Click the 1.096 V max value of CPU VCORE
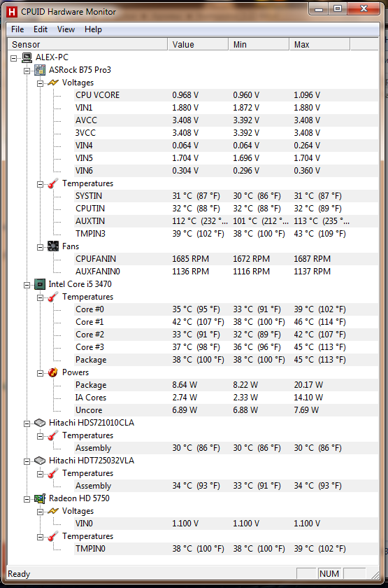The height and width of the screenshot is (588, 388). 307,95
